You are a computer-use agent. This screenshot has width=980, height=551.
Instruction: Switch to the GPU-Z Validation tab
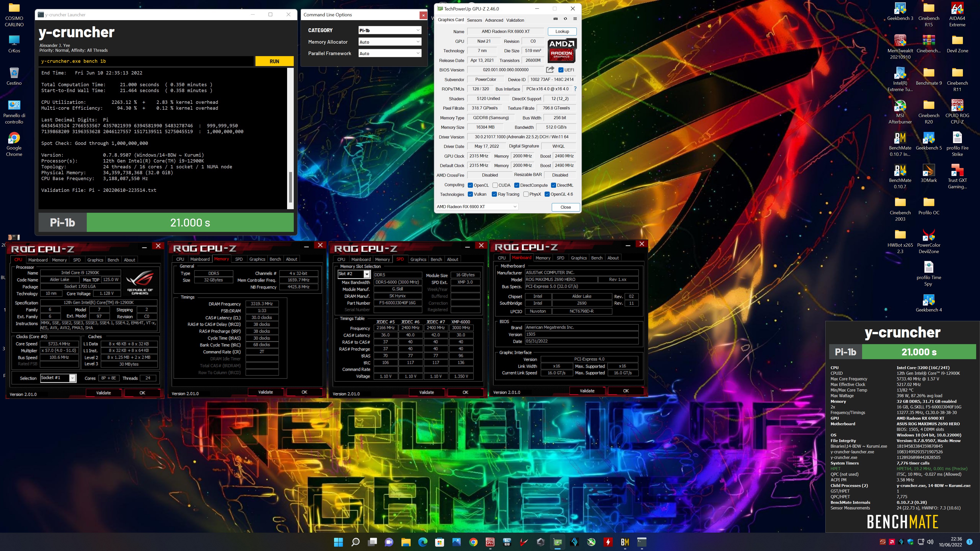[x=515, y=20]
